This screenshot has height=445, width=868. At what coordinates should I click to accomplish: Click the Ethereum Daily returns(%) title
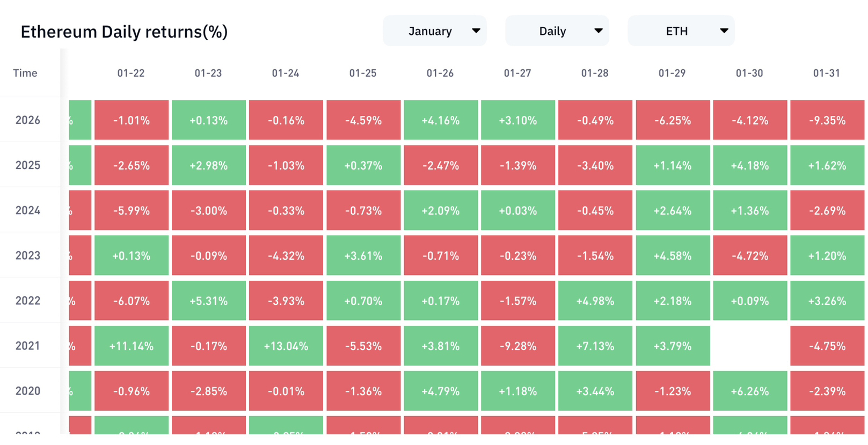point(124,32)
